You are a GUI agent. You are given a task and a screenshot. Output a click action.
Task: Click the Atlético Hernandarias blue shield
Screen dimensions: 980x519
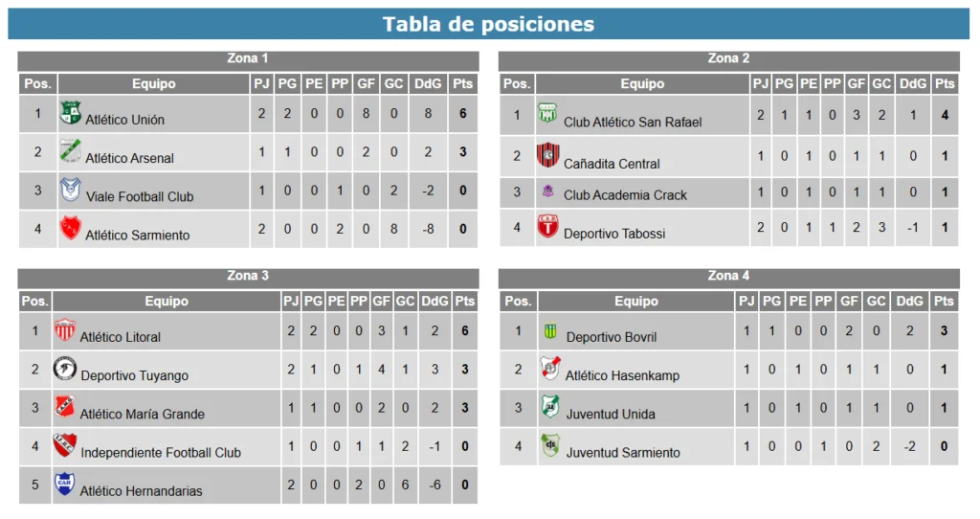(x=64, y=484)
